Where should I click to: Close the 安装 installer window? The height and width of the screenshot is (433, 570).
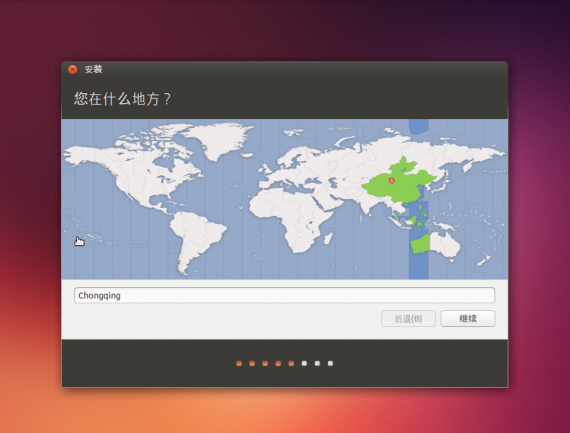pyautogui.click(x=73, y=69)
